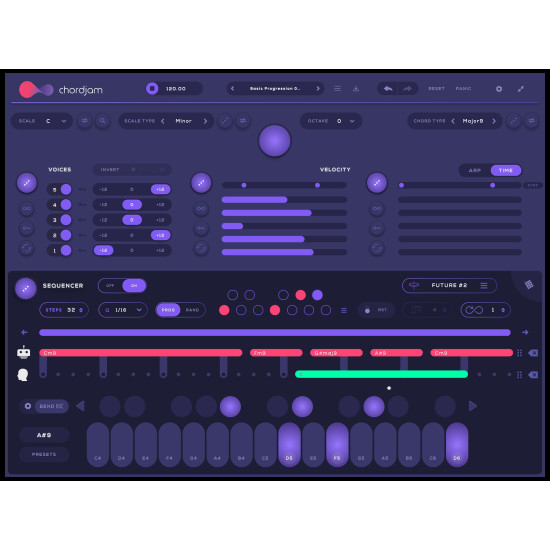Switch to the ARP tab

(475, 170)
